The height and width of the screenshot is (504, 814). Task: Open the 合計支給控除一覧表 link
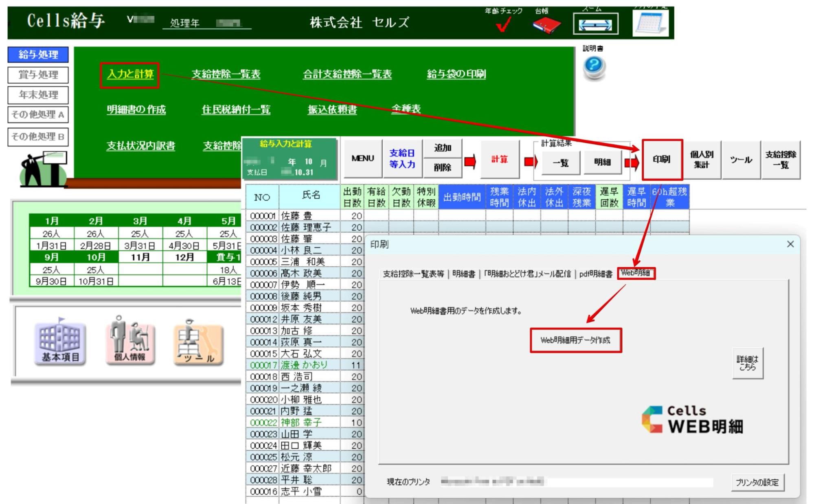(347, 75)
